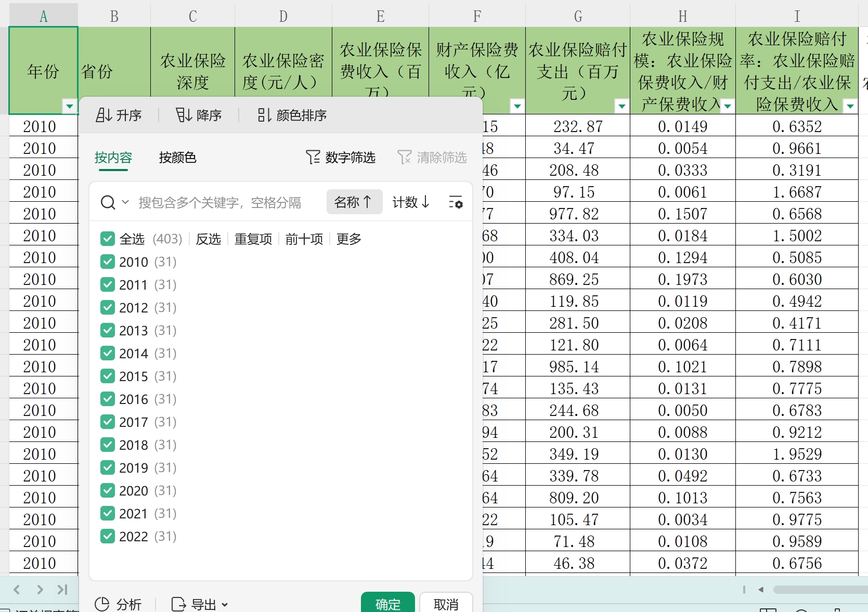The image size is (868, 612).
Task: Sort the filter list by 名称
Action: pos(354,202)
